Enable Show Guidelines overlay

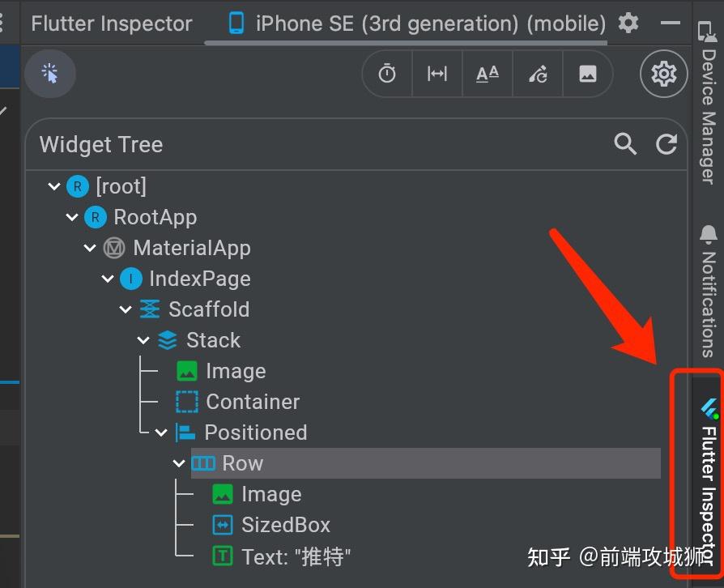coord(437,74)
